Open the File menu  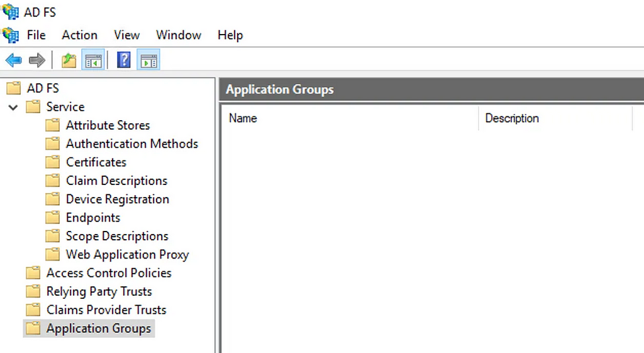[x=36, y=35]
